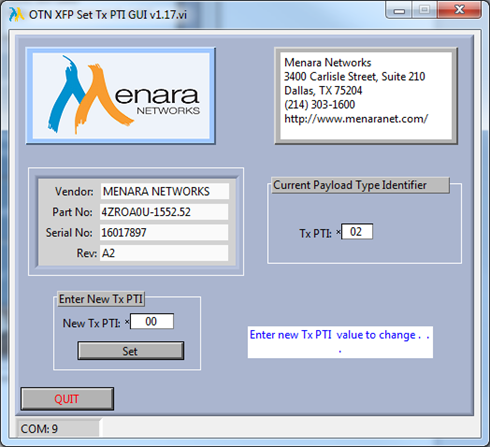Screen dimensions: 490x447
Task: Select the Vendor field showing MENARA NETWORKS
Action: coord(165,191)
